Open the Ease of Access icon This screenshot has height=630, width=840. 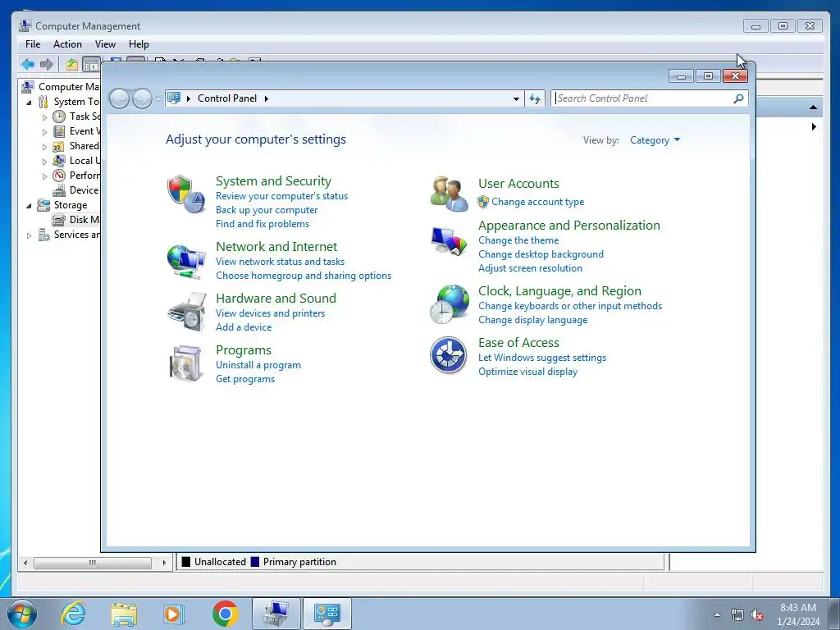[448, 355]
